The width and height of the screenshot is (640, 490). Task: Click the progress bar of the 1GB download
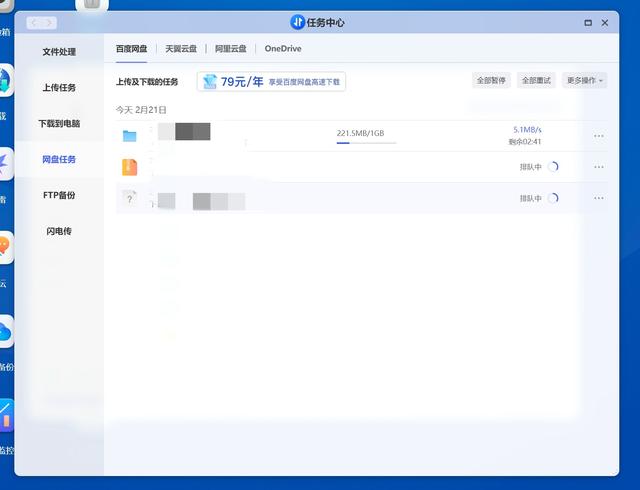click(x=366, y=143)
